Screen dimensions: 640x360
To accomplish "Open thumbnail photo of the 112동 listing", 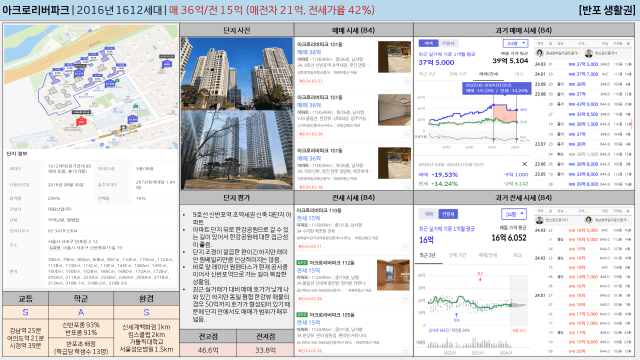I will (x=393, y=275).
